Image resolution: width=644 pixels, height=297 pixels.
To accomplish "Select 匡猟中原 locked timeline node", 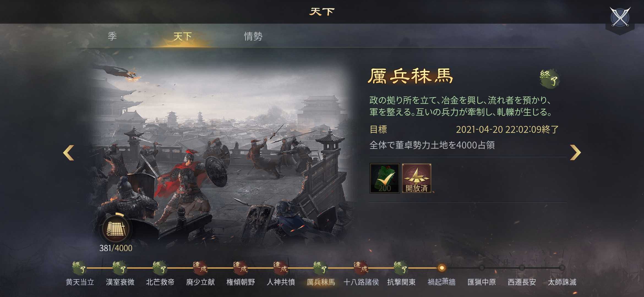I will tap(482, 268).
